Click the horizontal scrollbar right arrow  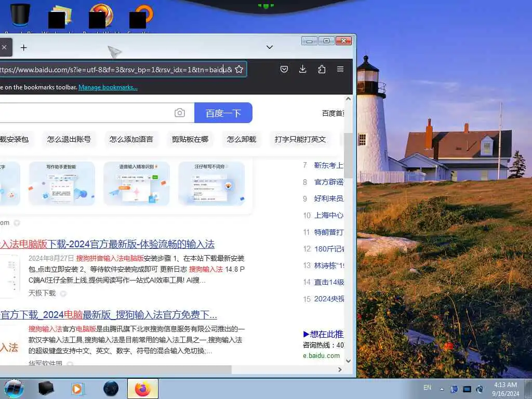tap(340, 369)
